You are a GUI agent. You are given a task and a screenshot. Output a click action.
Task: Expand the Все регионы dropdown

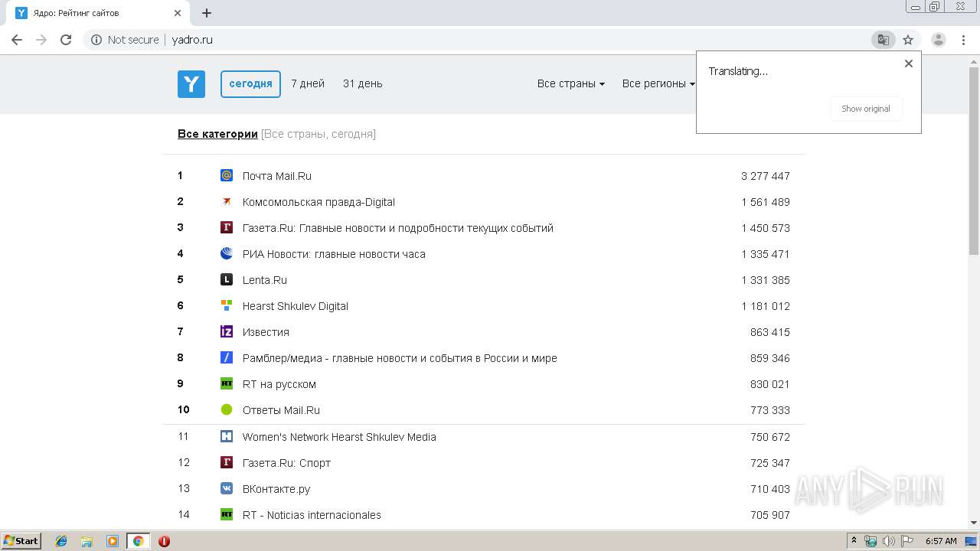(x=658, y=83)
